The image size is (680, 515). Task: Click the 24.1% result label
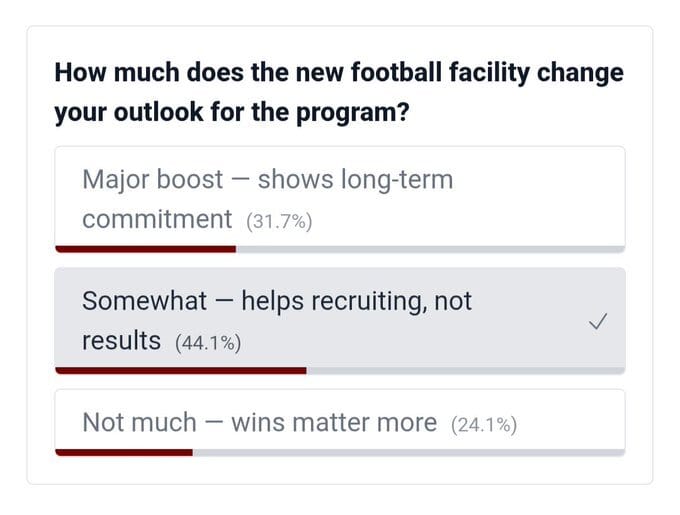[x=484, y=425]
